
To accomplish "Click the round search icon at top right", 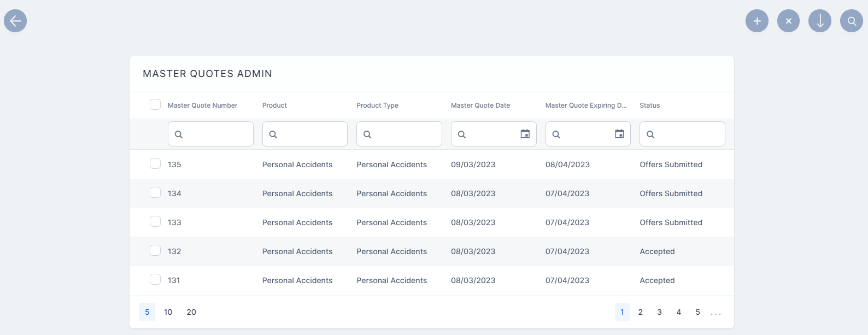I will [x=852, y=21].
